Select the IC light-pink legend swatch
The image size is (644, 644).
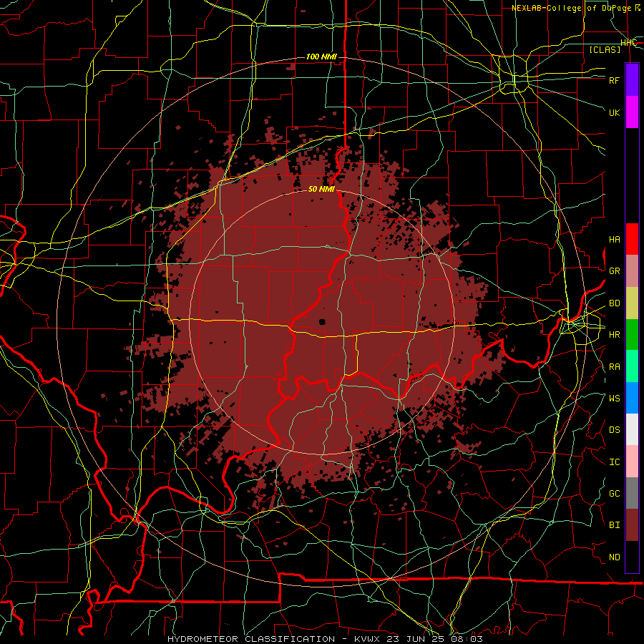632,462
